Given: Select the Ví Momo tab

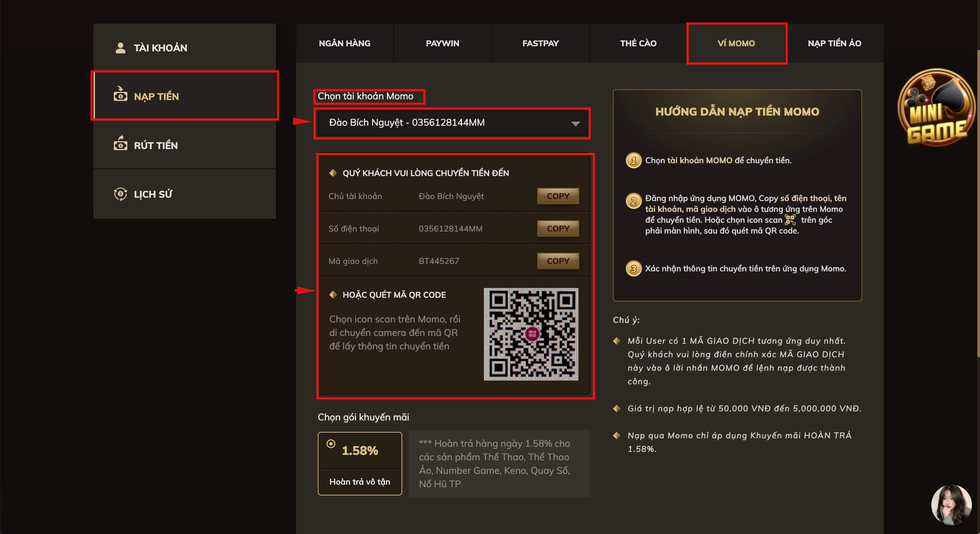Looking at the screenshot, I should pyautogui.click(x=737, y=43).
